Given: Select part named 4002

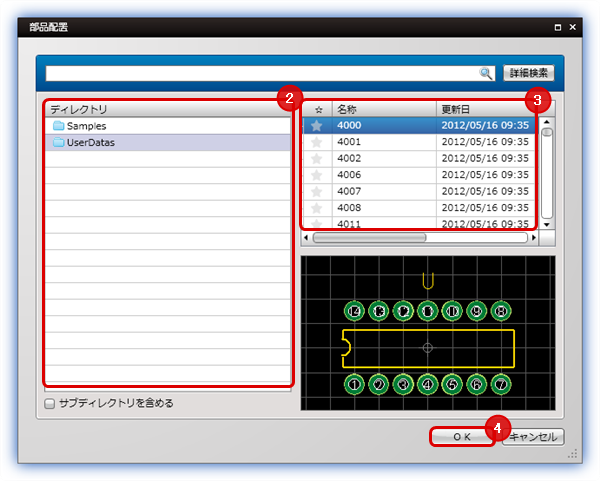Looking at the screenshot, I should (x=349, y=158).
